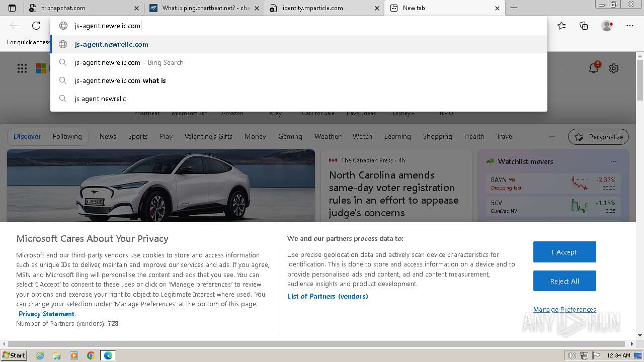Open the notifications bell icon
The image size is (644, 362).
(594, 68)
